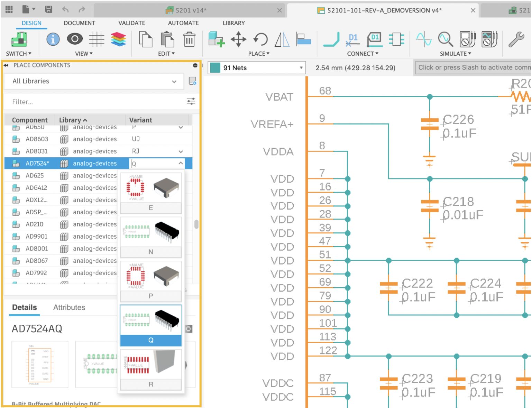The width and height of the screenshot is (532, 408).
Task: Choose variant N from the package list
Action: (x=150, y=252)
